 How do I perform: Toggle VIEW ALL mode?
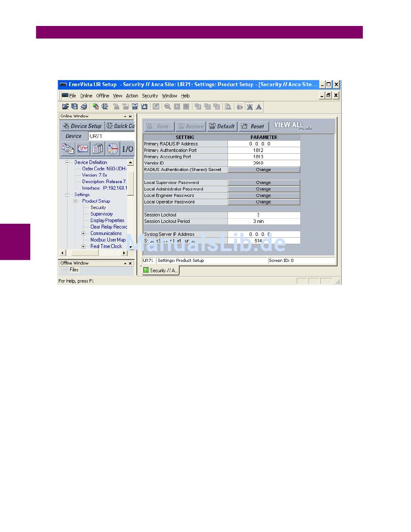pyautogui.click(x=293, y=126)
